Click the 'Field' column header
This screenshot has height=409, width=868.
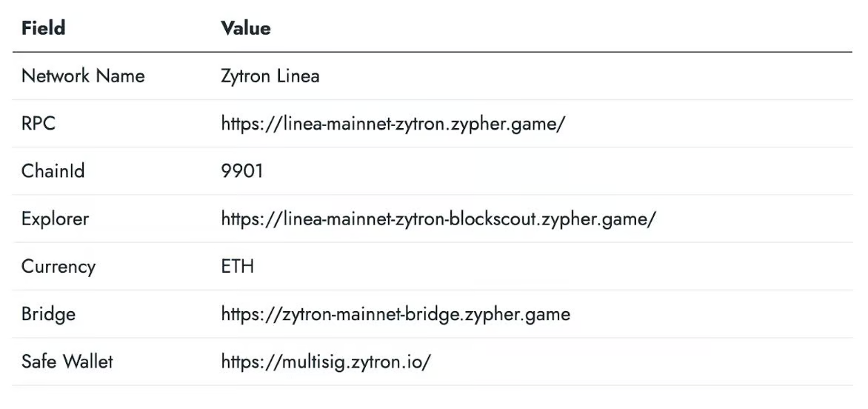(43, 28)
